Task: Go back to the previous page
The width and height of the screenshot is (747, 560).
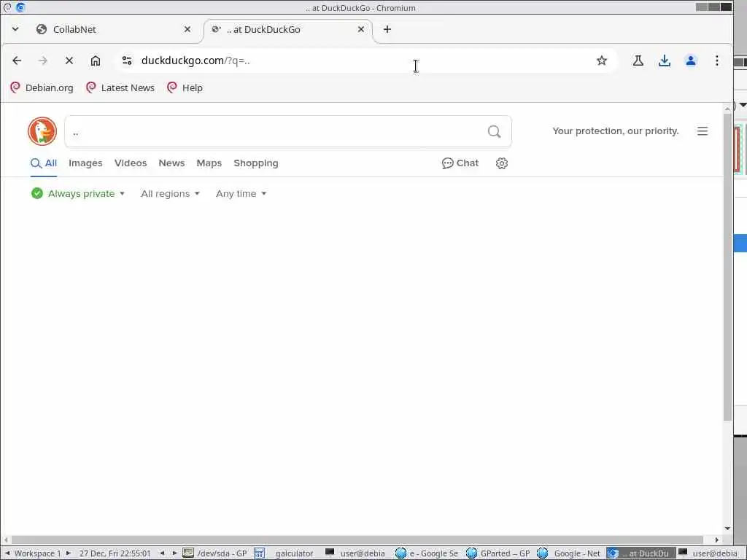Action: 17,61
